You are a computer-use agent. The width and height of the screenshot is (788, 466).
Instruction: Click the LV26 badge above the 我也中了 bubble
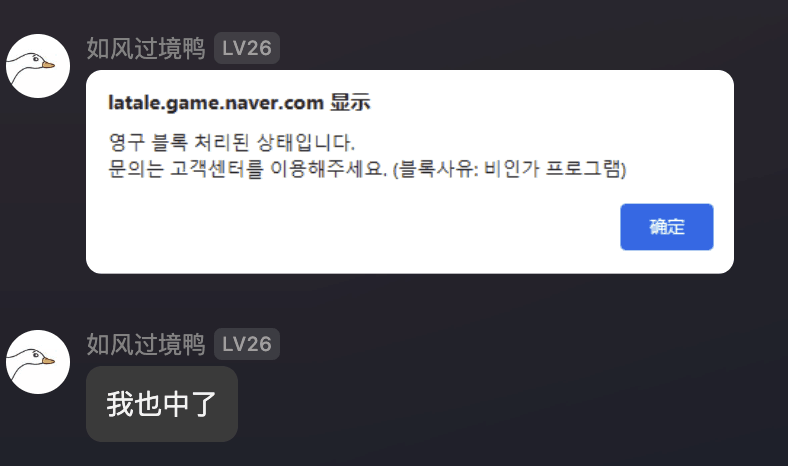[247, 344]
